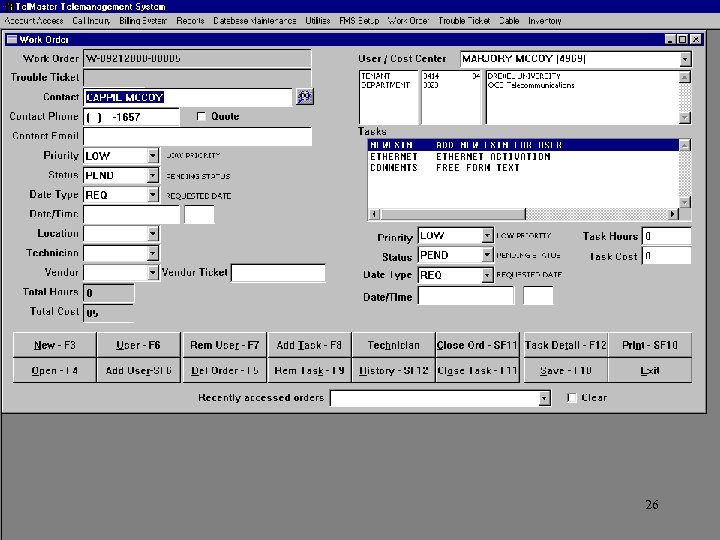720x540 pixels.
Task: Open the task Date Type dropdown
Action: pos(487,275)
